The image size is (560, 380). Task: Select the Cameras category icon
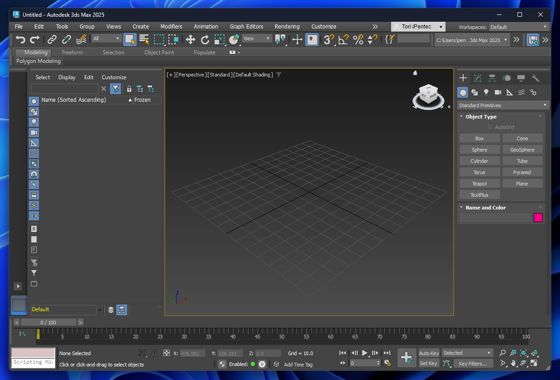coord(498,92)
